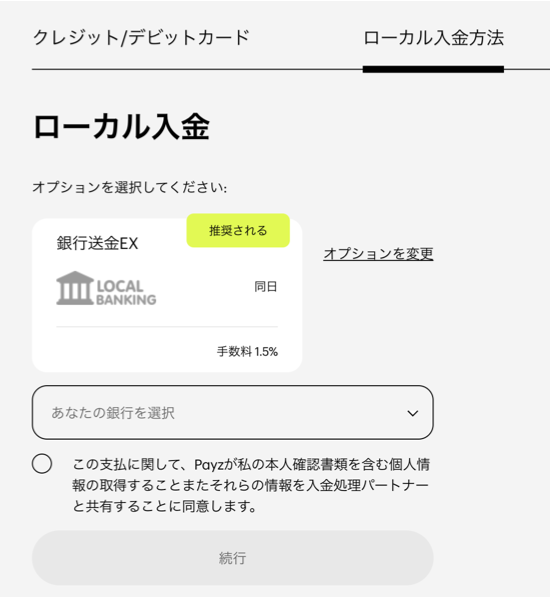The height and width of the screenshot is (597, 551).
Task: Click the chevron arrow in bank selector
Action: (413, 413)
